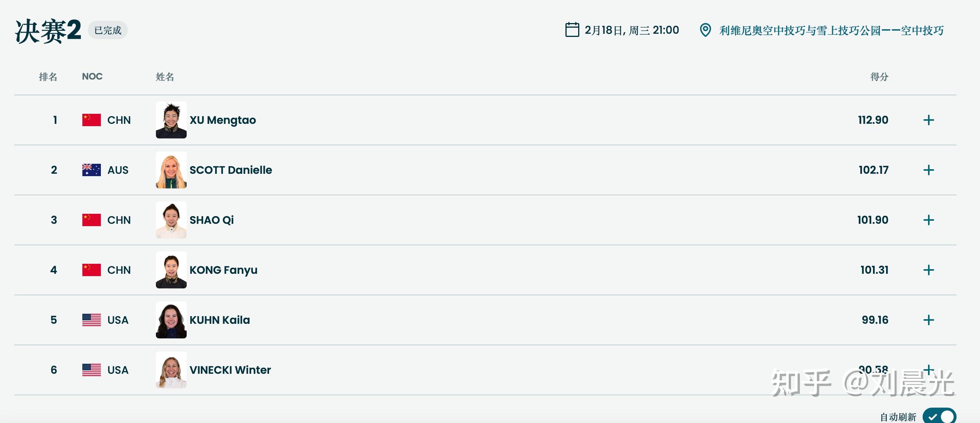Click USA flag in VINECKI Winter's row
Image resolution: width=980 pixels, height=423 pixels.
[x=92, y=370]
